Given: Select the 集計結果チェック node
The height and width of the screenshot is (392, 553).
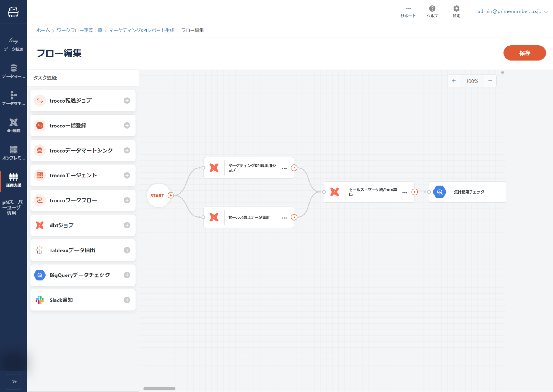Looking at the screenshot, I should pyautogui.click(x=469, y=192).
